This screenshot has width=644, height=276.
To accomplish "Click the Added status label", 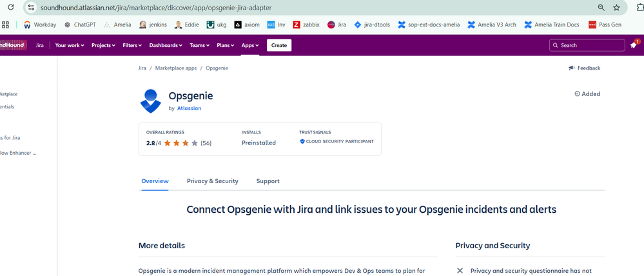I will 587,94.
